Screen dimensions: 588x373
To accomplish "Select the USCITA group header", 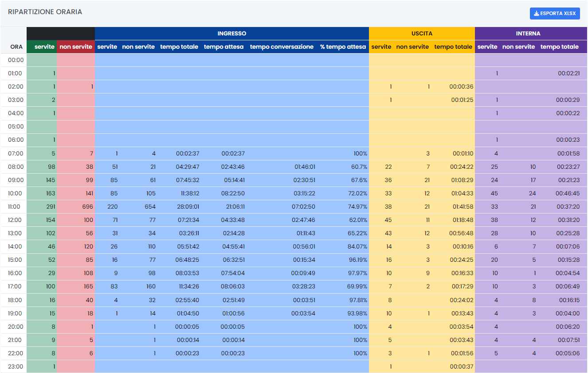I will click(x=422, y=34).
